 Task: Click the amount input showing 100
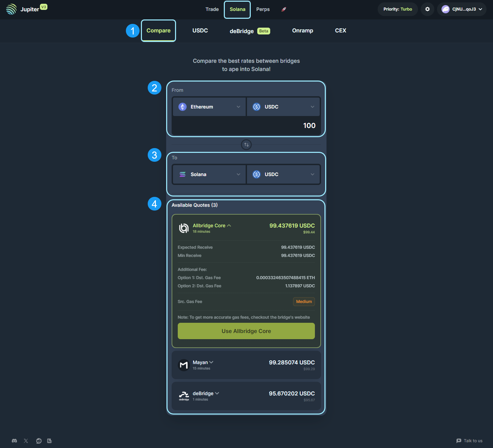click(246, 126)
